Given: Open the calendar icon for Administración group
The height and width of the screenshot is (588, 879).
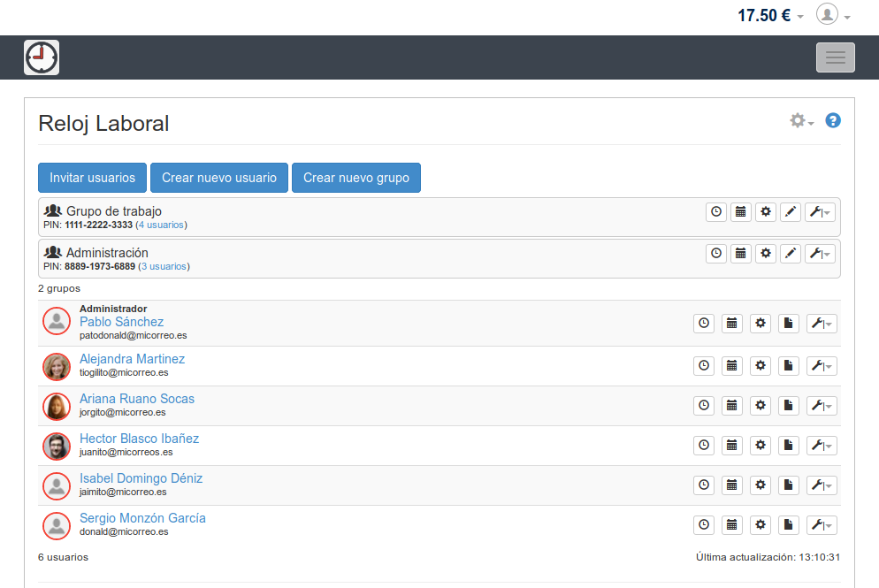Looking at the screenshot, I should [741, 254].
